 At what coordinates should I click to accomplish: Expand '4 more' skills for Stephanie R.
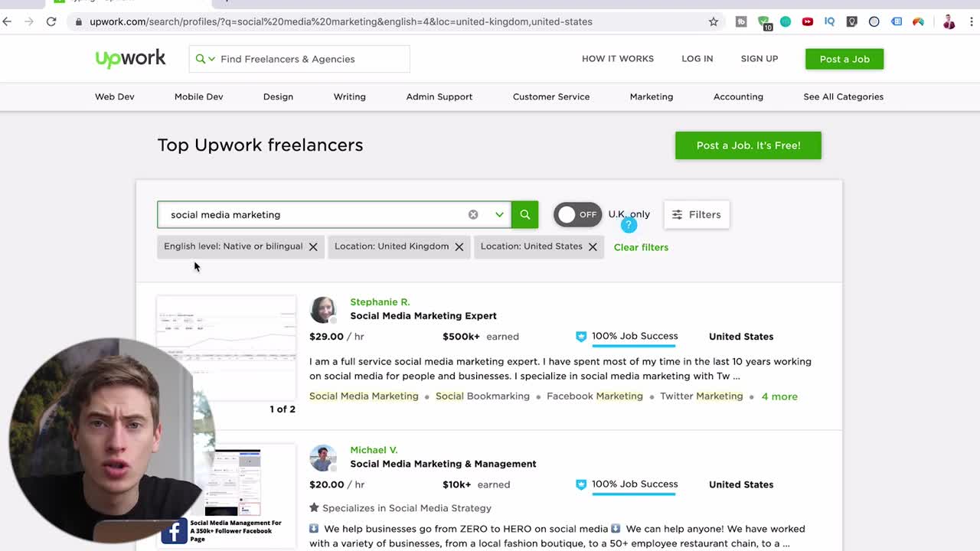(779, 396)
